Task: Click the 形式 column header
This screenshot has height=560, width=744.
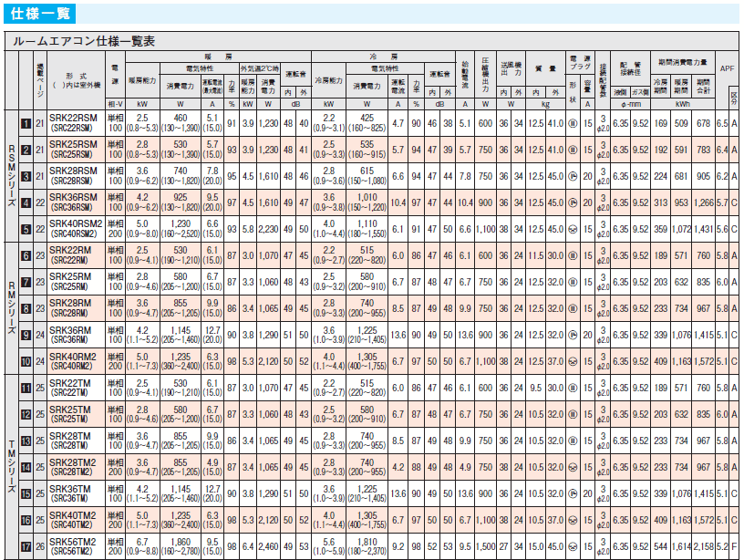Action: 76,76
